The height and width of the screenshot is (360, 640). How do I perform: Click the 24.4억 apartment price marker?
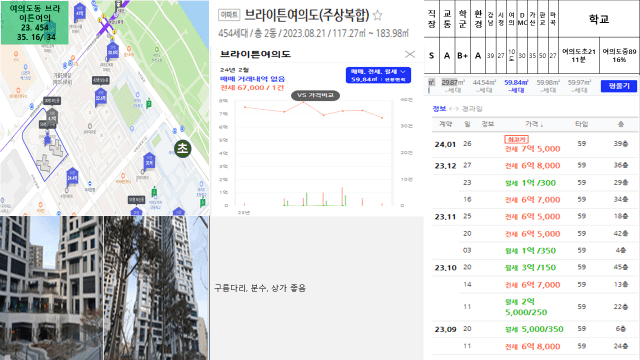coord(72,177)
